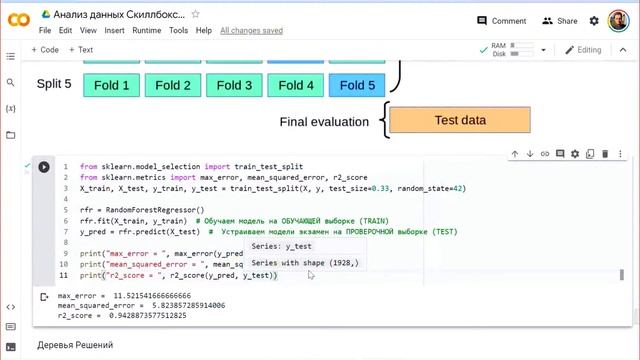Image resolution: width=640 pixels, height=360 pixels.
Task: Add a new Code cell
Action: 45,50
